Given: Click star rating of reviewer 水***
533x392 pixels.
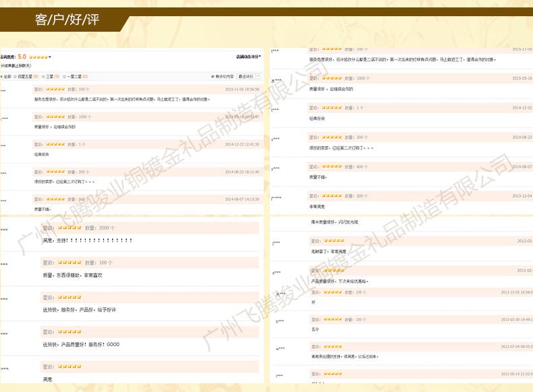Looking at the screenshot, I should click(x=332, y=78).
